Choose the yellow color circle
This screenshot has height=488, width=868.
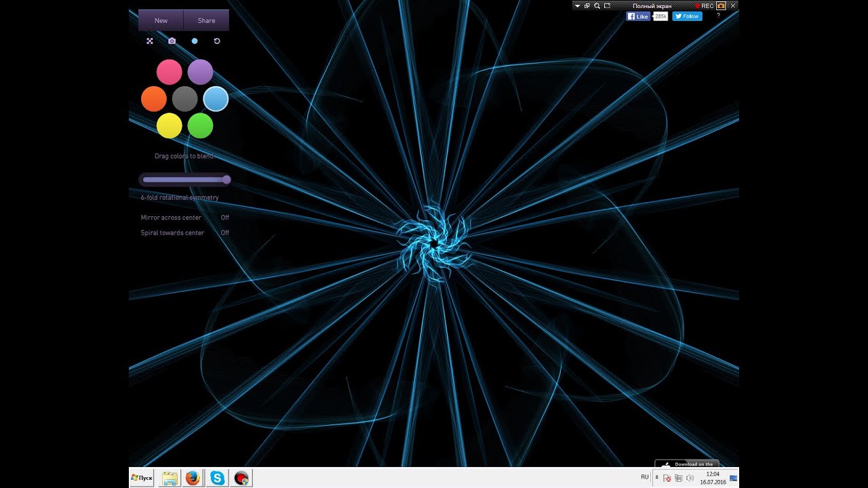click(170, 125)
